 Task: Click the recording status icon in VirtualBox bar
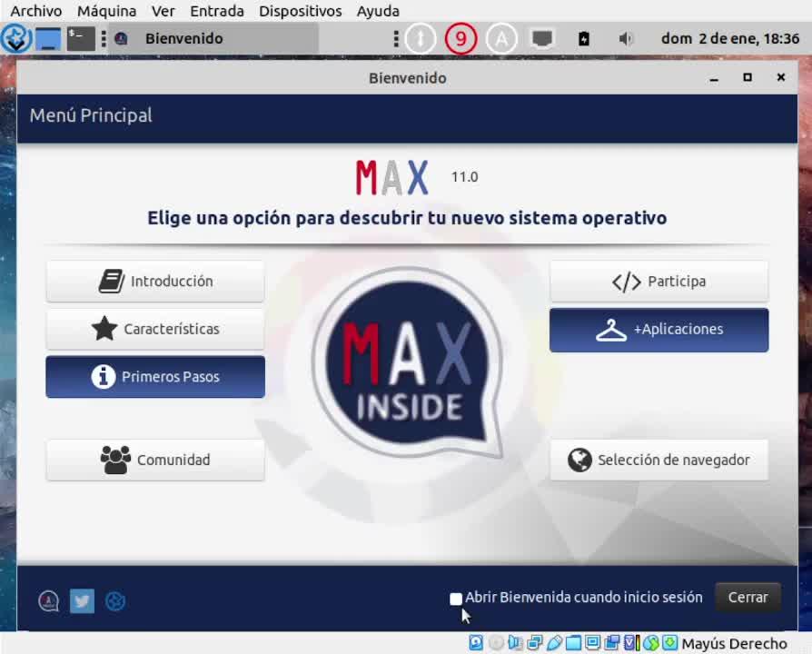[x=612, y=643]
